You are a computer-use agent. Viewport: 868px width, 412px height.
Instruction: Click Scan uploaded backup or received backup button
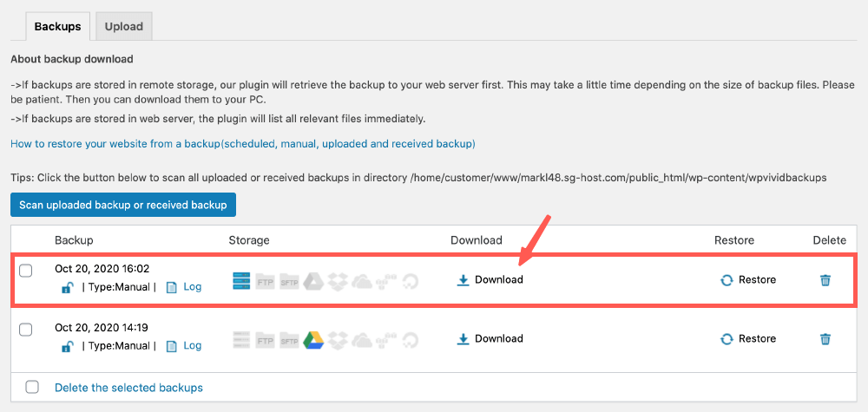click(x=123, y=205)
